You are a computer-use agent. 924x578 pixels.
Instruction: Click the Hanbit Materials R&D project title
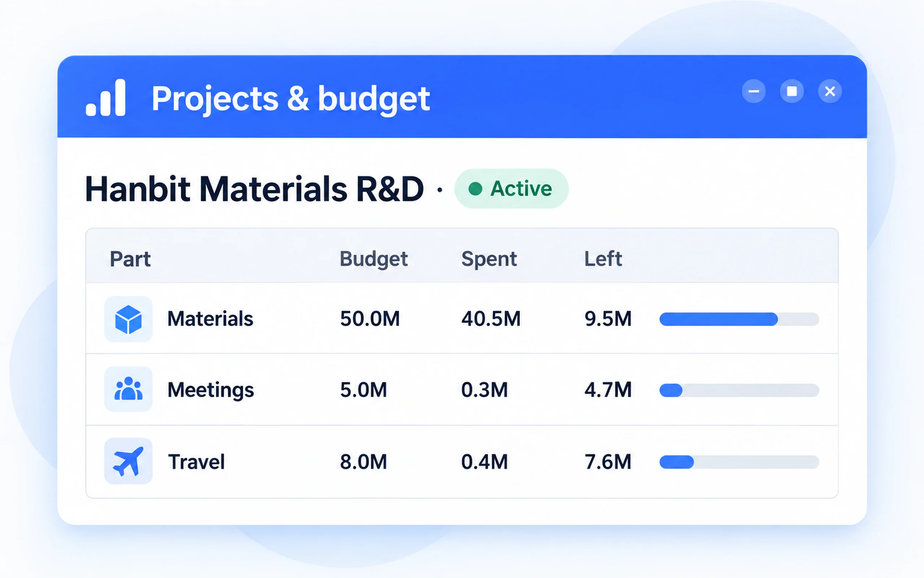(x=254, y=189)
